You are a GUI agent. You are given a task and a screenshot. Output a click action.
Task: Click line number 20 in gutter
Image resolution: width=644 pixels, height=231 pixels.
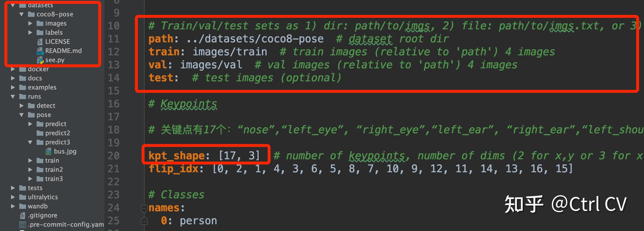coord(113,156)
